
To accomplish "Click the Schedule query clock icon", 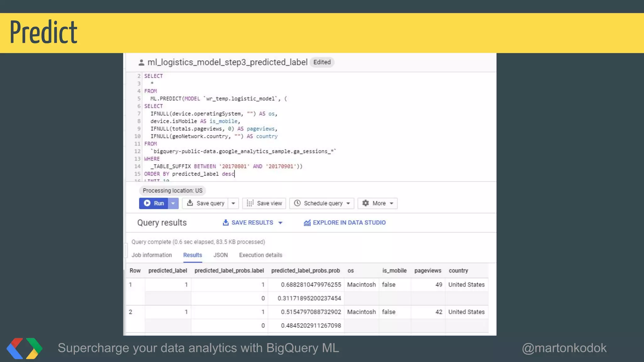I will coord(297,203).
